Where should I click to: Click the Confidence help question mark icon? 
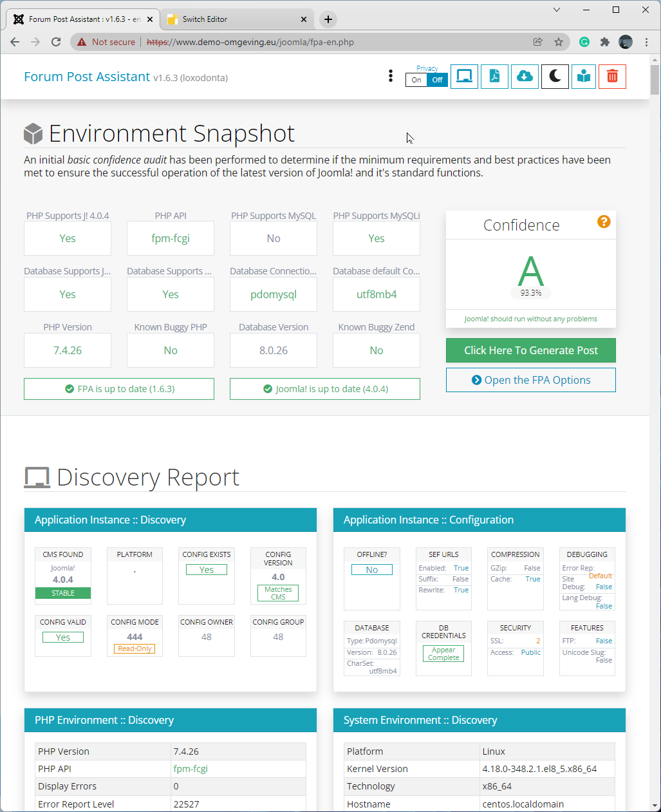[603, 222]
